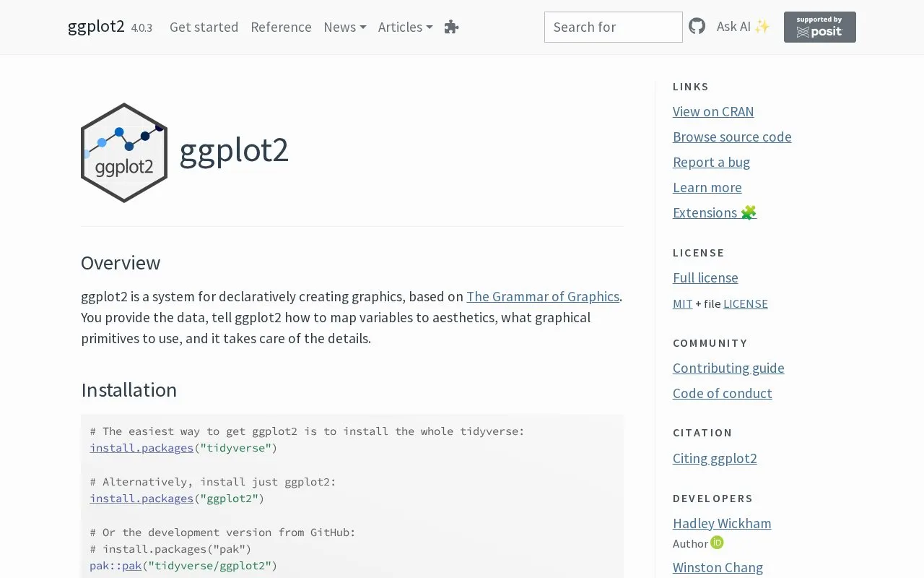Click the "# install.packages("pak")" comment line
This screenshot has height=578, width=924.
(x=170, y=549)
